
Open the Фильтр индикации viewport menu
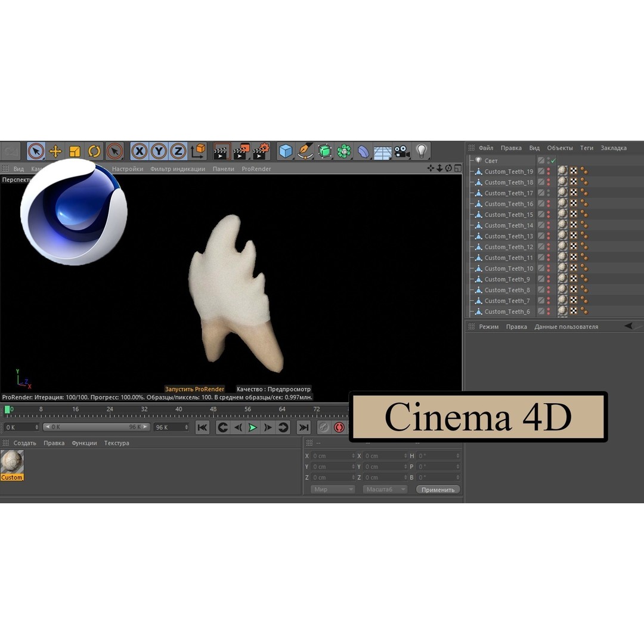[178, 169]
